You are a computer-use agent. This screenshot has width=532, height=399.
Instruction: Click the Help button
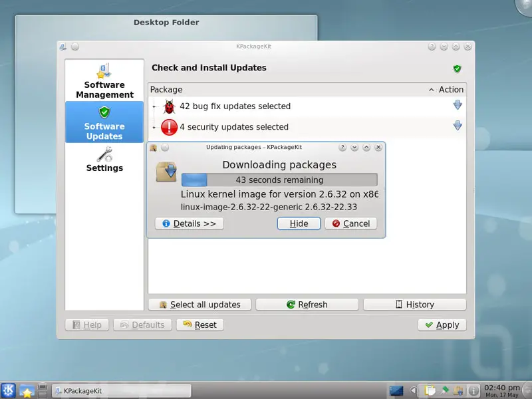[x=87, y=325]
